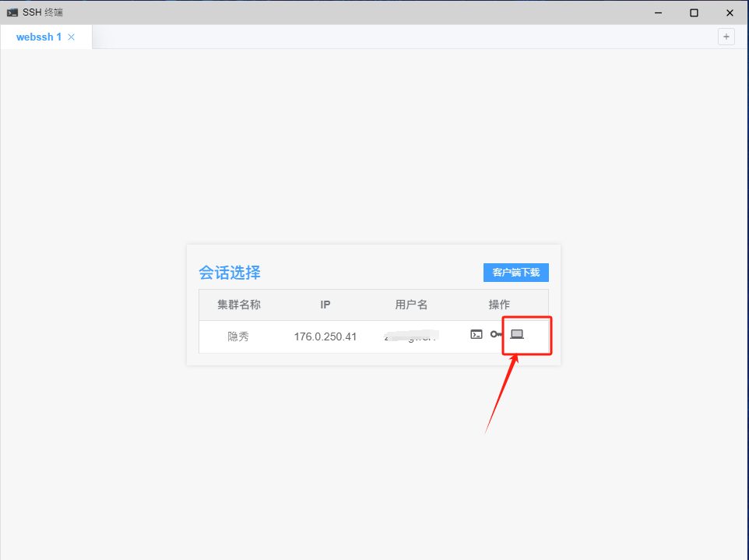Click the 用户名 column header
Image resolution: width=749 pixels, height=560 pixels.
point(411,305)
